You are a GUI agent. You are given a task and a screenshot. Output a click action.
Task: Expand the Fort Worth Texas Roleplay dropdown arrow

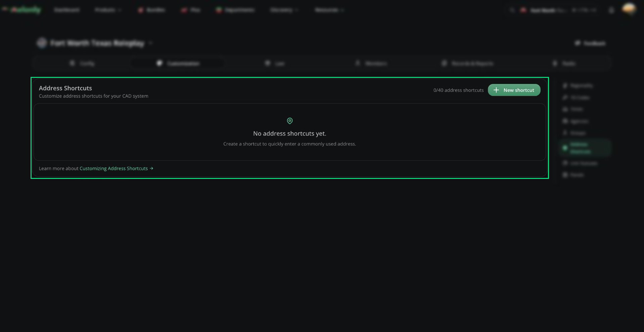pyautogui.click(x=150, y=43)
